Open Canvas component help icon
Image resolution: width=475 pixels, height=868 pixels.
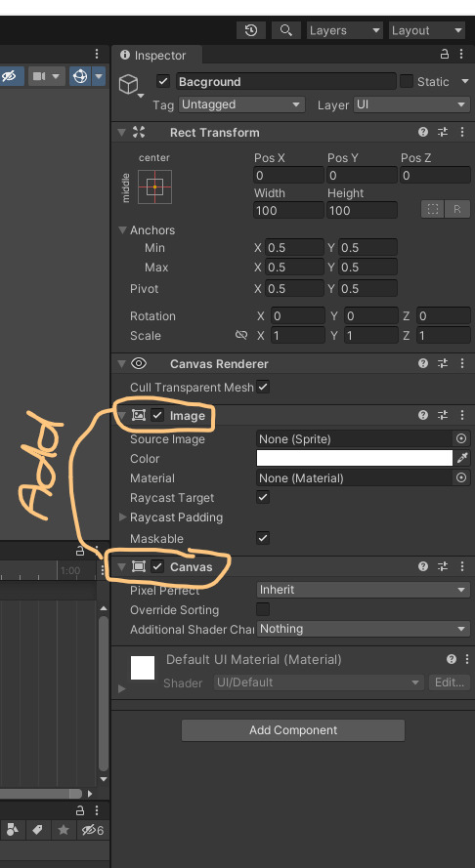point(423,566)
